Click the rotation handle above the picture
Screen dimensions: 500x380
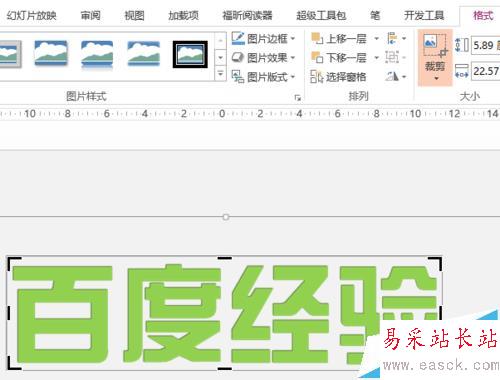226,217
